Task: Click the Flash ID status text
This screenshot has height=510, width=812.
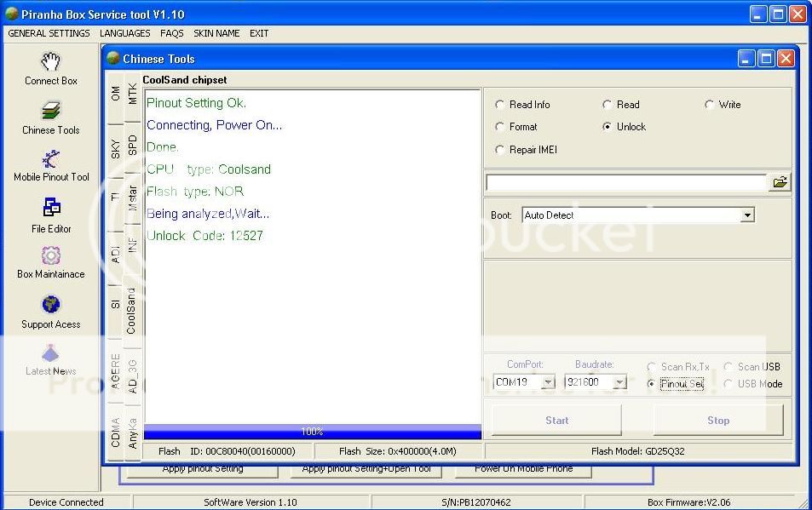Action: (x=227, y=451)
